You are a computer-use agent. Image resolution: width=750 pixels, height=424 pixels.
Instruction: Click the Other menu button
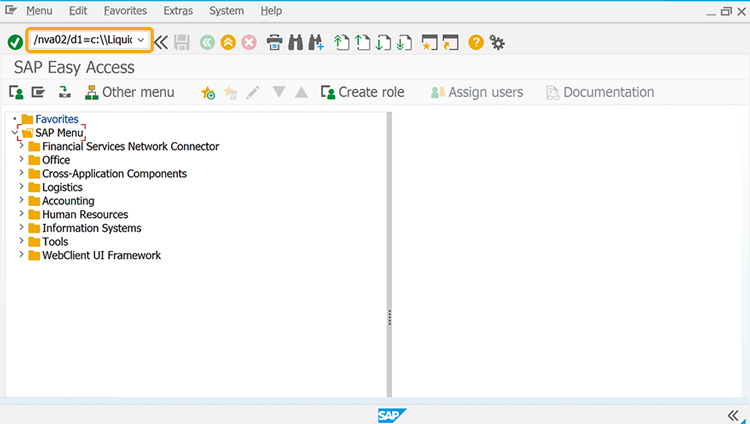130,92
